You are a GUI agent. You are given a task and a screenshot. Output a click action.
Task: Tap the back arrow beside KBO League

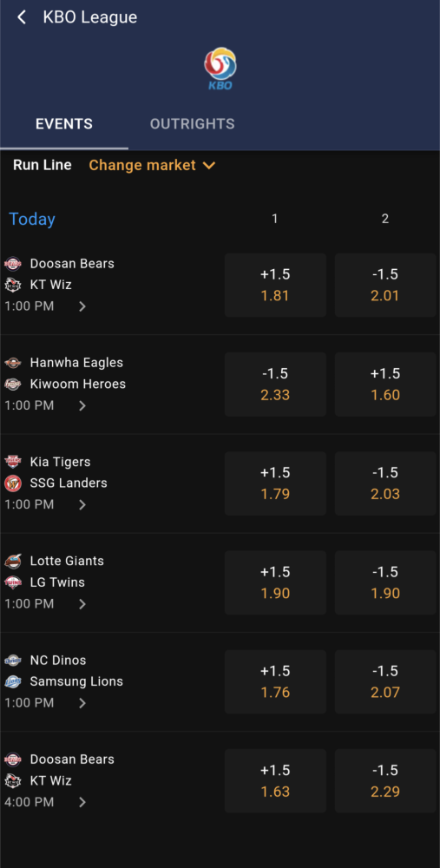pos(22,17)
